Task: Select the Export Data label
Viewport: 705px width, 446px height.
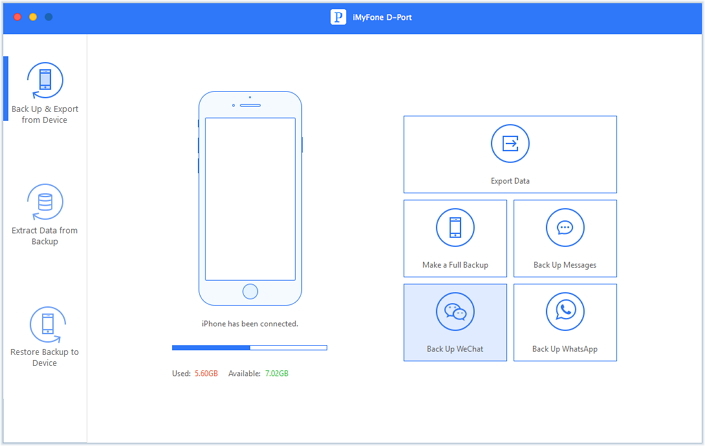Action: point(510,181)
